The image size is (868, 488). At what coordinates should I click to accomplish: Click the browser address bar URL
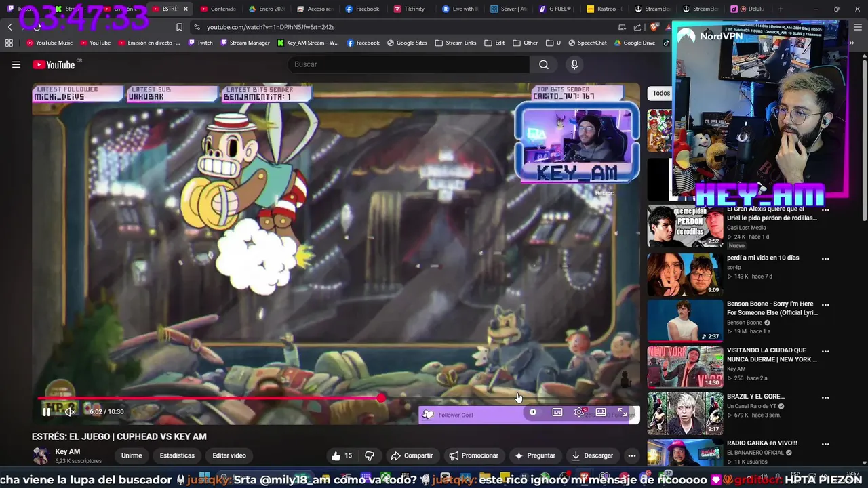pos(271,27)
